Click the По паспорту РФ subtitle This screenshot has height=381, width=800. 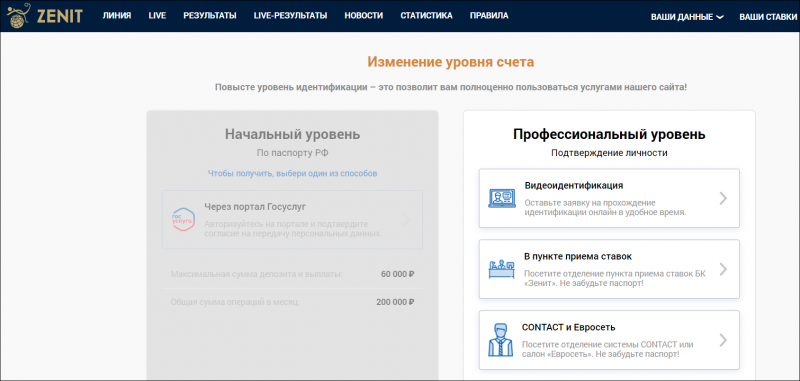click(292, 153)
